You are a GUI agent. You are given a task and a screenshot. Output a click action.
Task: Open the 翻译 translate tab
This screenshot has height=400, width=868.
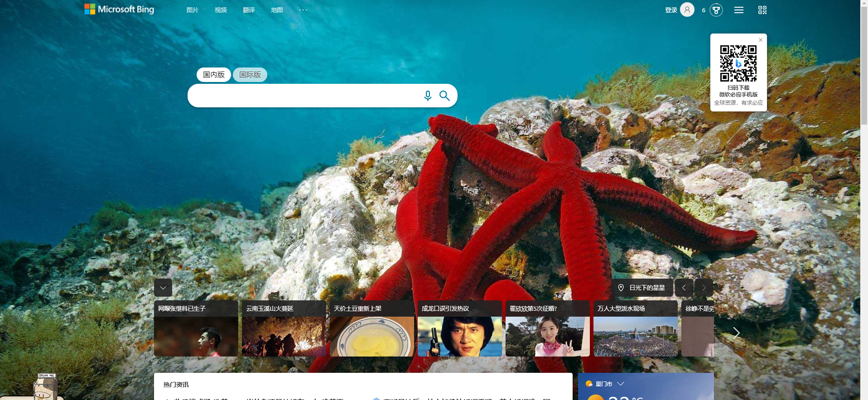click(x=249, y=10)
